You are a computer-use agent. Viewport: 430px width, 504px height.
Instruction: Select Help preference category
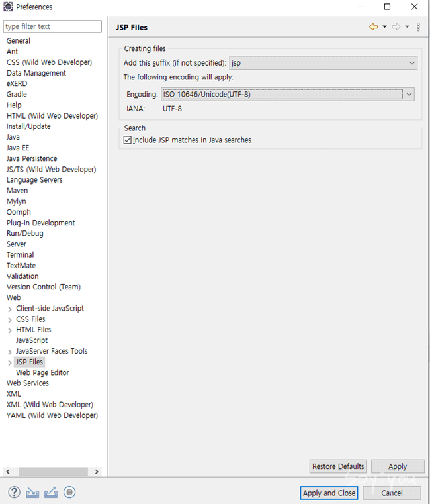(14, 105)
